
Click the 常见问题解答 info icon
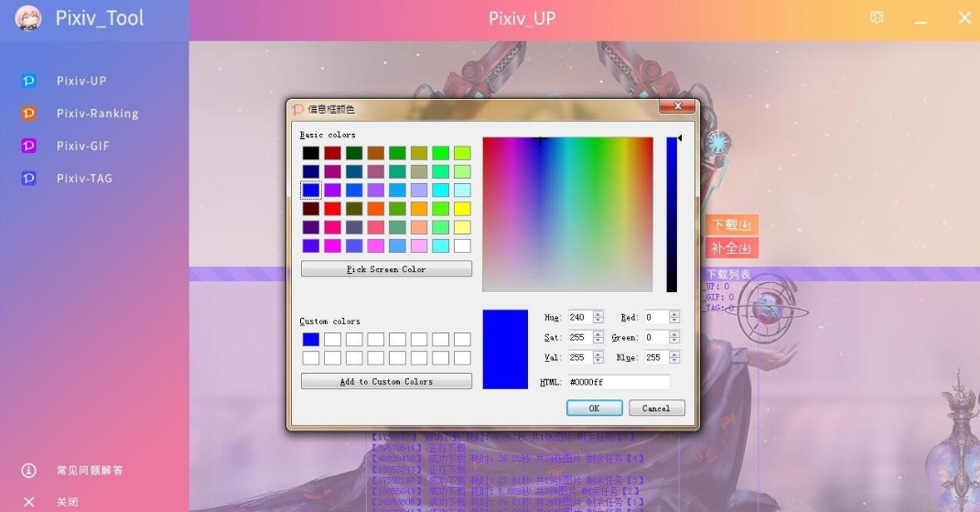pyautogui.click(x=28, y=470)
